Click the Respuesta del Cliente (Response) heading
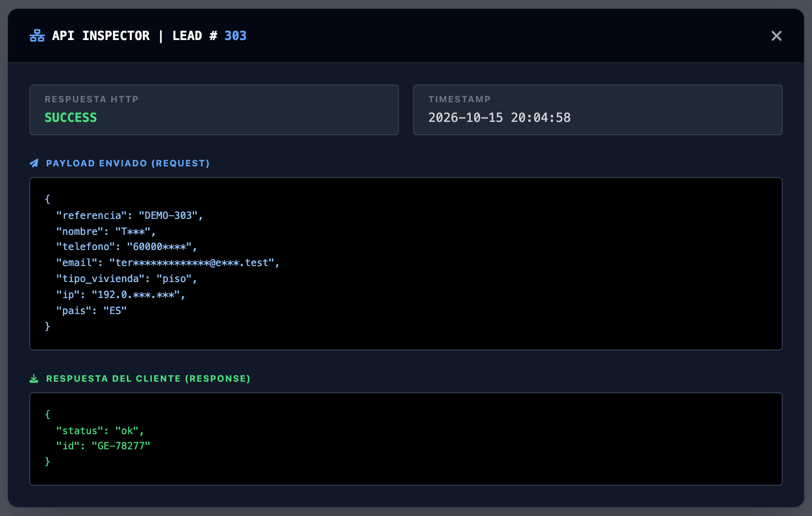Screen dimensions: 812x516 tap(148, 379)
